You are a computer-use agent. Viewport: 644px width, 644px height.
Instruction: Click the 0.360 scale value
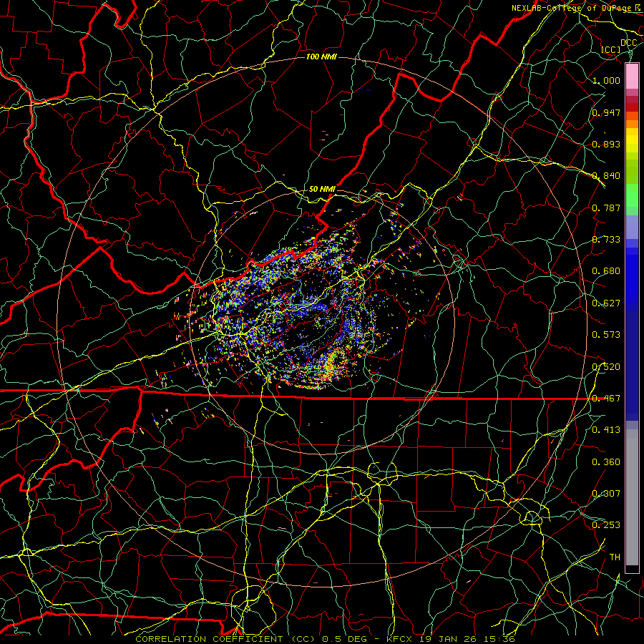point(606,462)
